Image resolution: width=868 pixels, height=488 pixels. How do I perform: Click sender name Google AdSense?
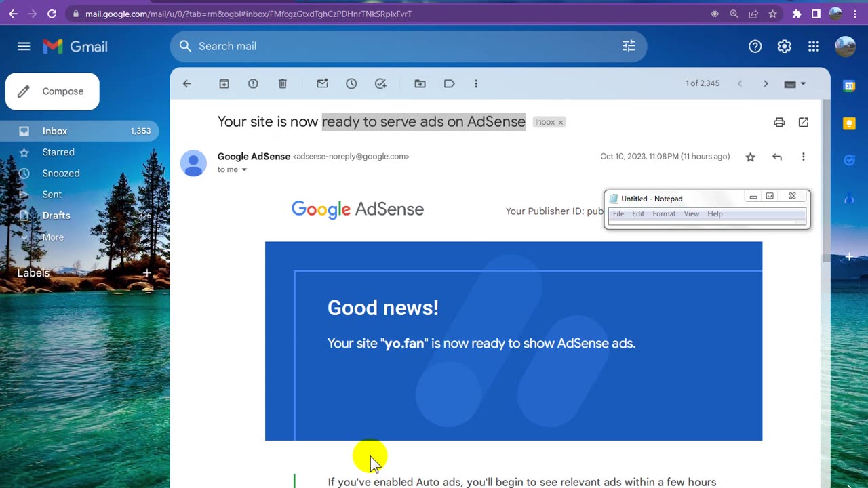[254, 157]
